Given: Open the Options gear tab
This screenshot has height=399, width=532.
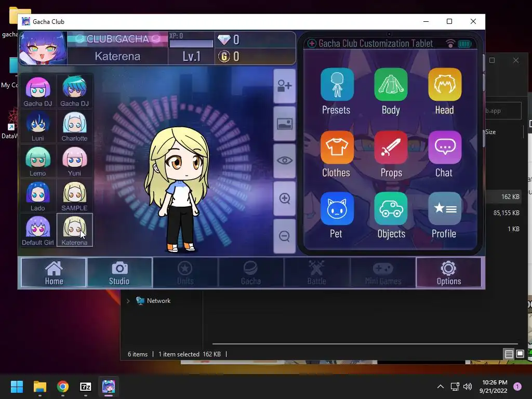Looking at the screenshot, I should [448, 272].
